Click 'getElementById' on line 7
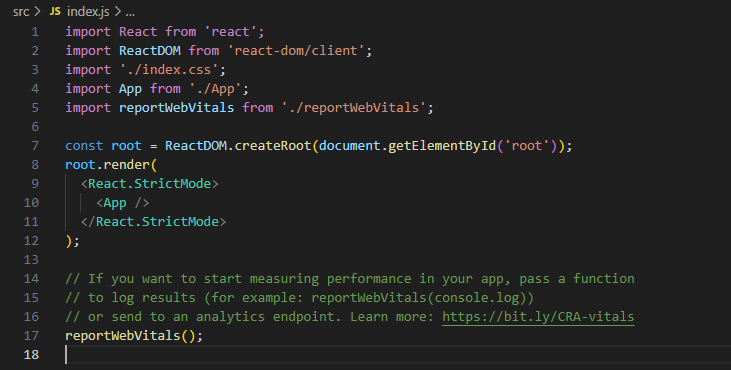This screenshot has height=370, width=731. [x=442, y=146]
